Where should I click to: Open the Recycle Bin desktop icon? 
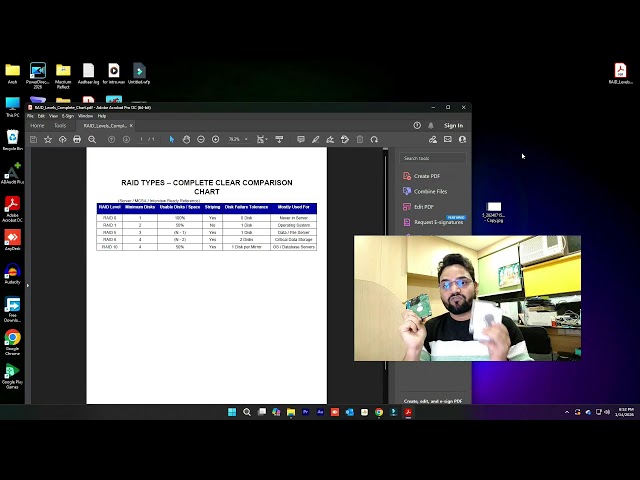13,140
